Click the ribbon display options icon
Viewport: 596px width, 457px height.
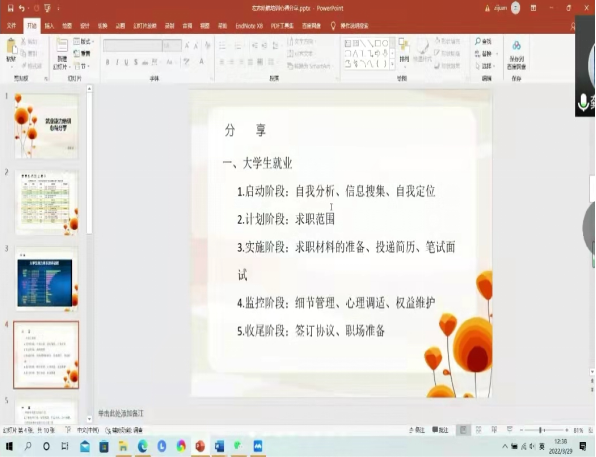tap(534, 8)
